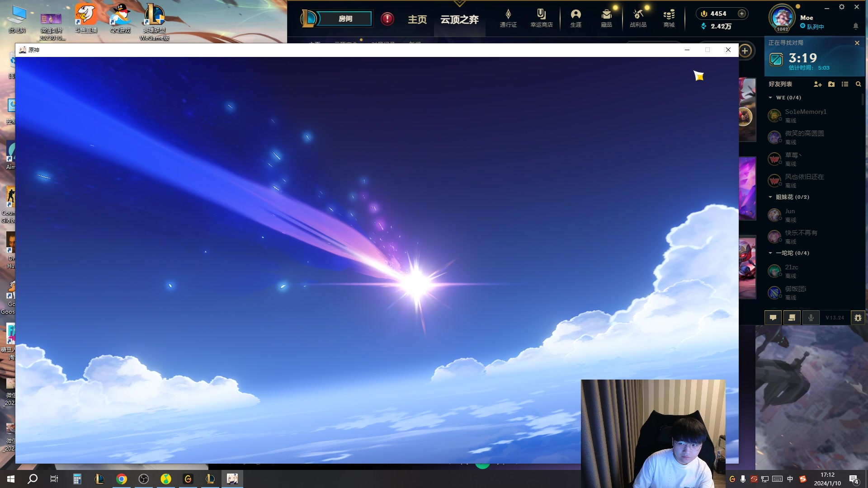Select friend 21zc
The image size is (868, 488).
[814, 271]
